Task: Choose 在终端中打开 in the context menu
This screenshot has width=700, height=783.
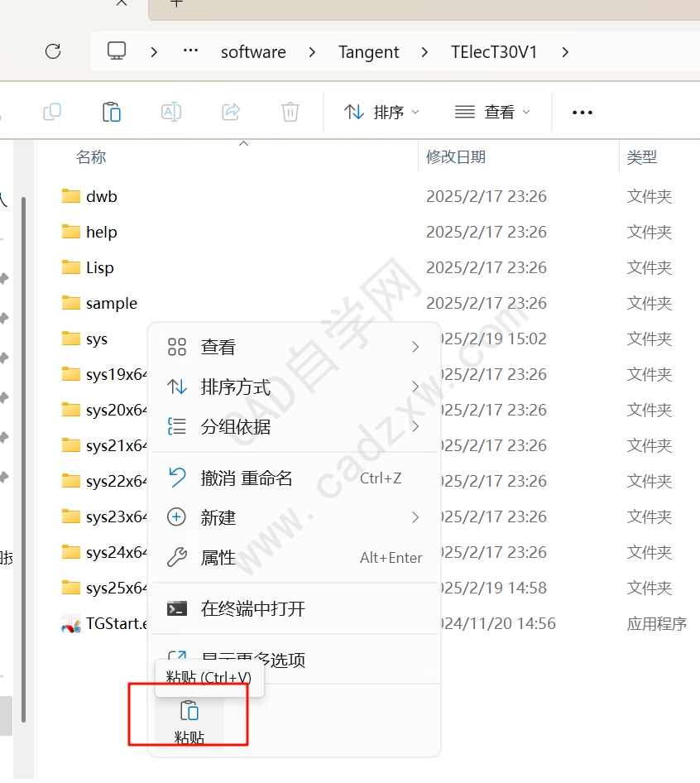Action: pos(294,608)
